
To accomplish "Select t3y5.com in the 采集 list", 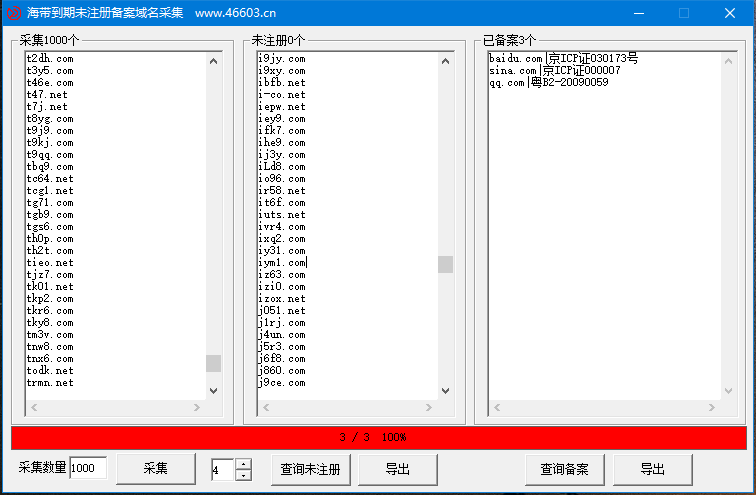I will point(50,71).
